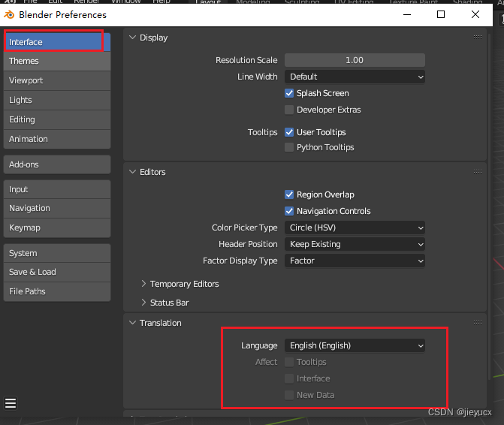This screenshot has height=425, width=504.
Task: Enable Python Tooltips checkbox
Action: click(289, 147)
